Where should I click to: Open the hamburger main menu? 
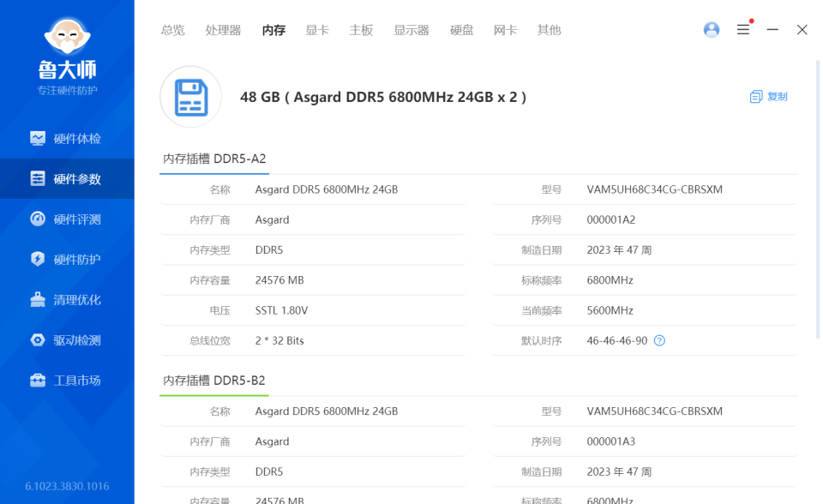pyautogui.click(x=742, y=30)
